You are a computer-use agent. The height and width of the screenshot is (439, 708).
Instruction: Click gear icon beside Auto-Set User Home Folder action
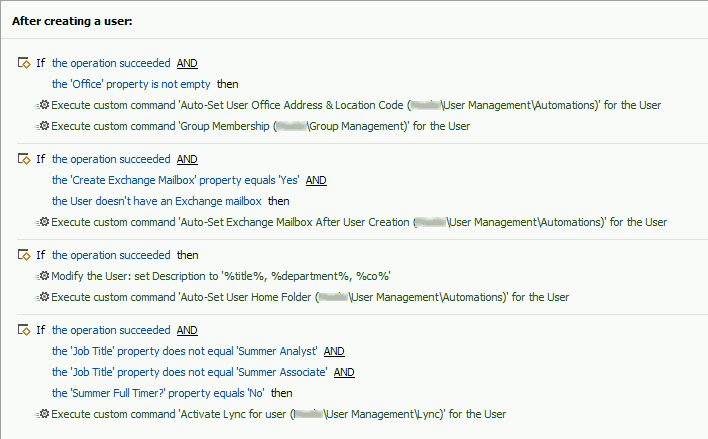[42, 297]
